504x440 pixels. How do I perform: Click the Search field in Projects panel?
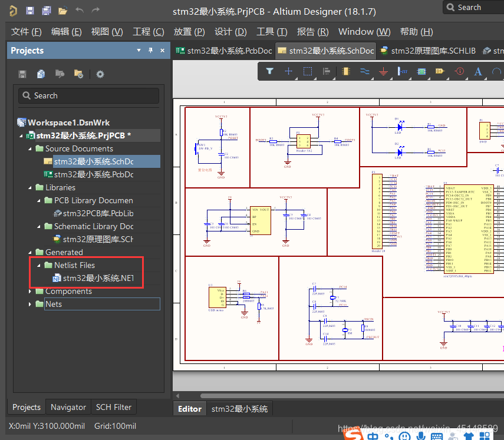[88, 95]
